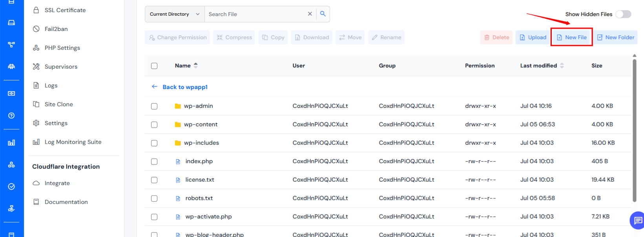Image resolution: width=644 pixels, height=237 pixels.
Task: Click the wp-content folder icon
Action: point(178,124)
